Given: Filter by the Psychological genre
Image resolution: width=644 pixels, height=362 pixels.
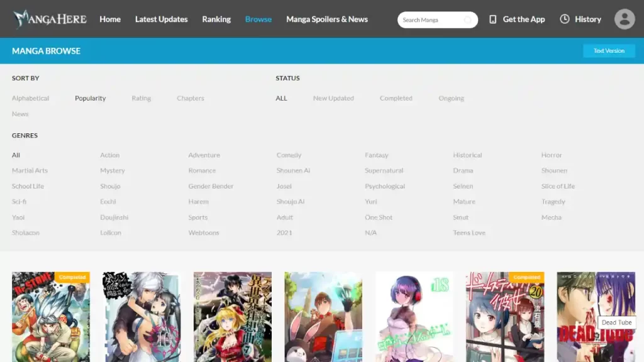Looking at the screenshot, I should (x=385, y=187).
